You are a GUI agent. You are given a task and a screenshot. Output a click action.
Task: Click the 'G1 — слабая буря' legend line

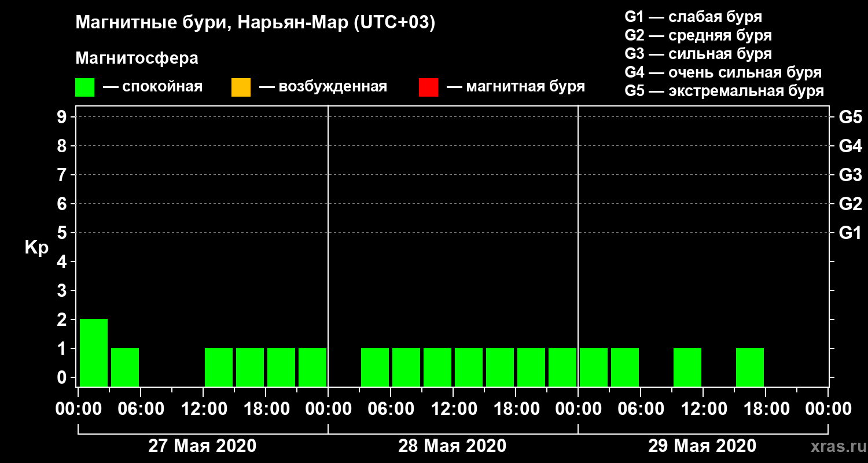coord(693,17)
